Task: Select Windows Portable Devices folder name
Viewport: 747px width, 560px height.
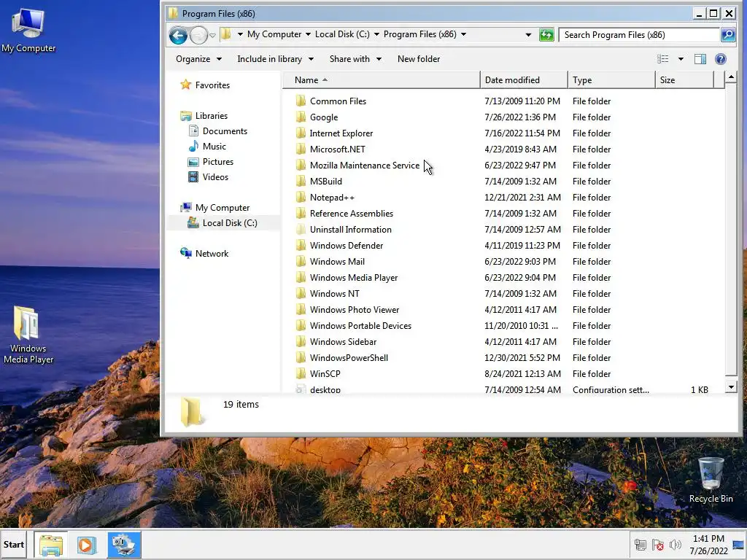Action: click(x=360, y=326)
